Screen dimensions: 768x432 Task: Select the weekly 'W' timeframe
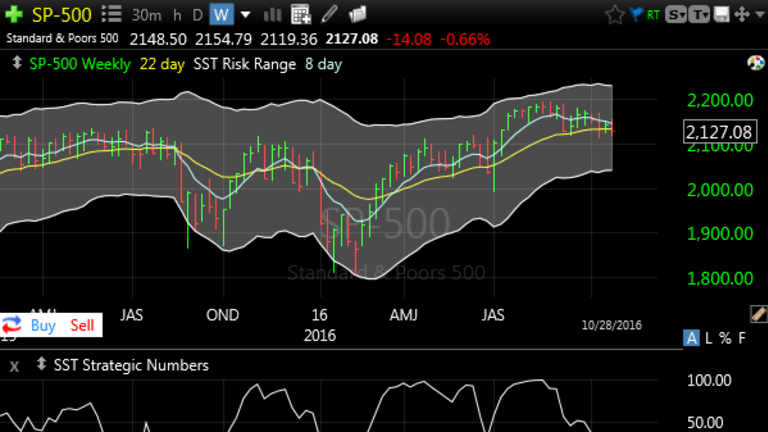pos(221,15)
